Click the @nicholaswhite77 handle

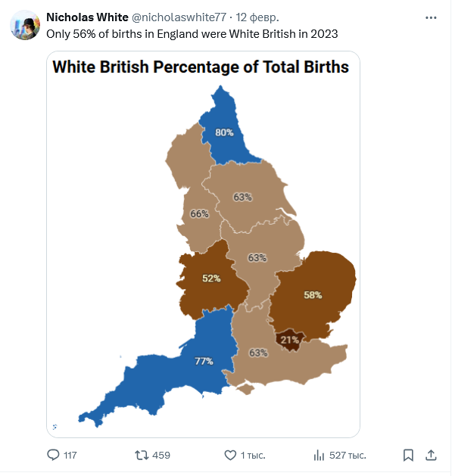(179, 17)
